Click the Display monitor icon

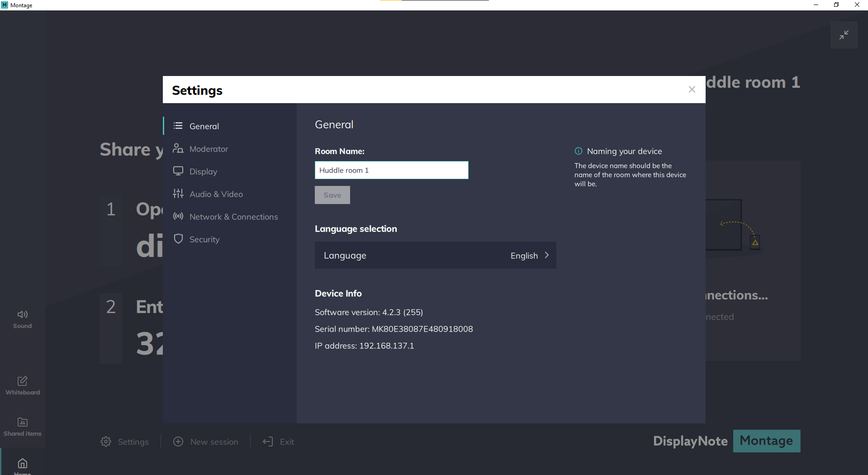(178, 171)
